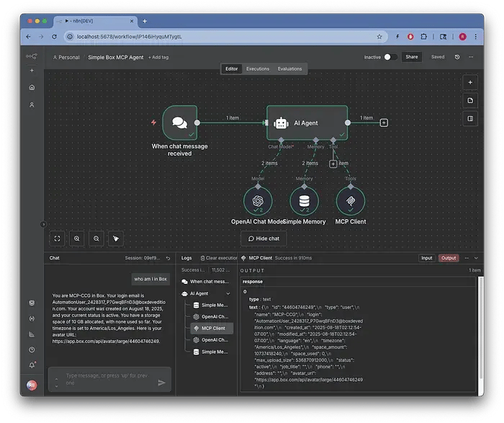The height and width of the screenshot is (423, 504).
Task: Click the zoom in canvas button
Action: point(76,239)
